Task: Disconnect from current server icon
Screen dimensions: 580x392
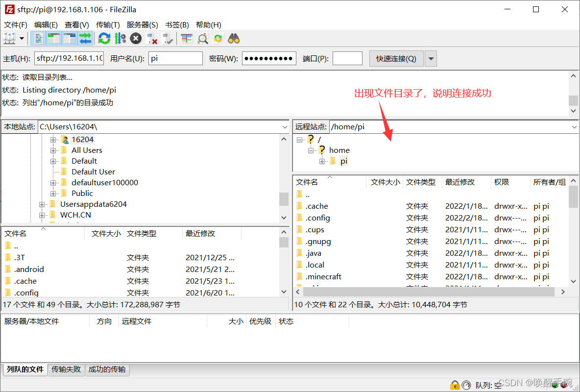Action: pyautogui.click(x=152, y=39)
